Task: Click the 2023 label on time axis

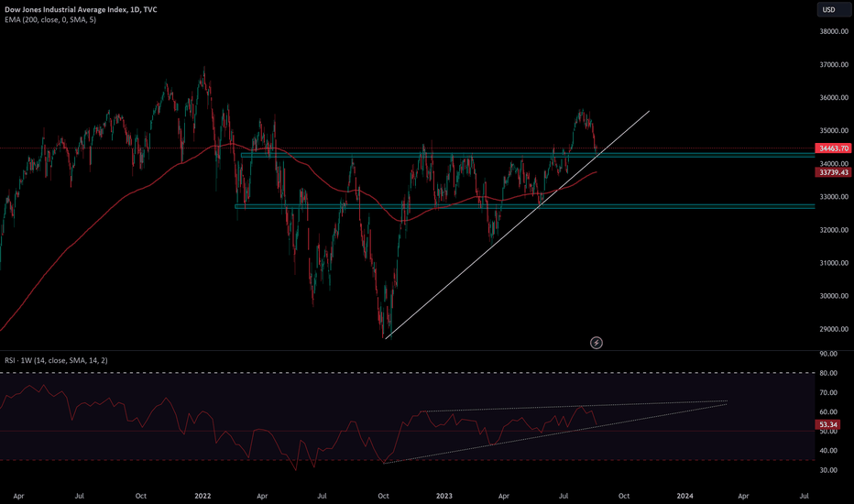Action: tap(443, 496)
